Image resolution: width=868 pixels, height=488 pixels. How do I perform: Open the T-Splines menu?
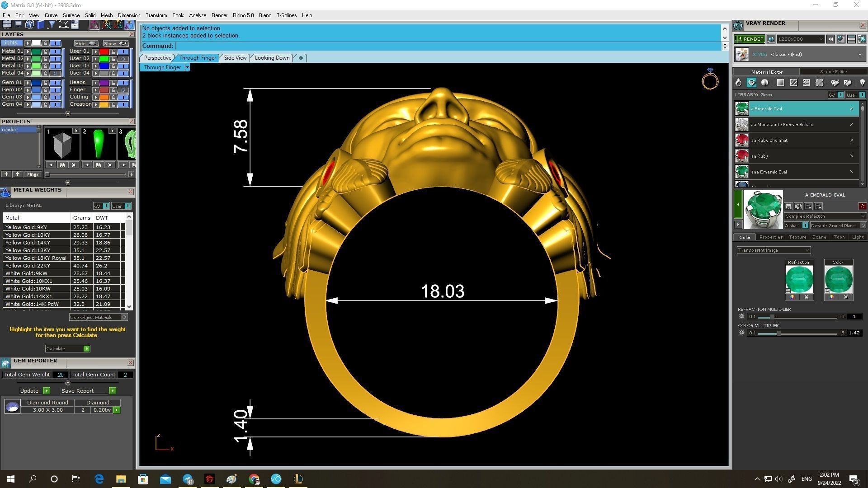coord(286,15)
